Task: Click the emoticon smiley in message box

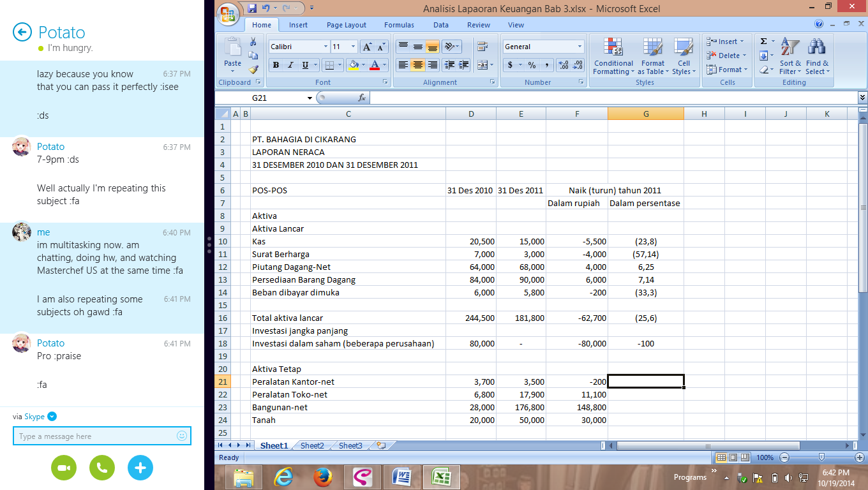Action: point(182,436)
